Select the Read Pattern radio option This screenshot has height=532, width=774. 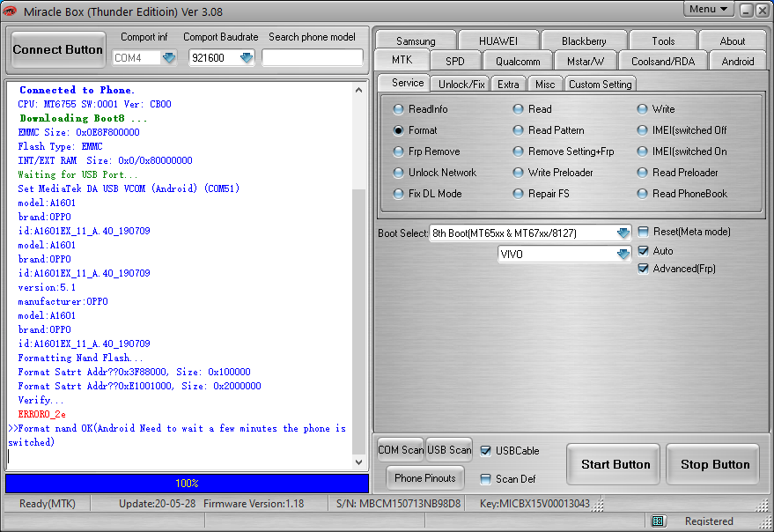pos(518,130)
